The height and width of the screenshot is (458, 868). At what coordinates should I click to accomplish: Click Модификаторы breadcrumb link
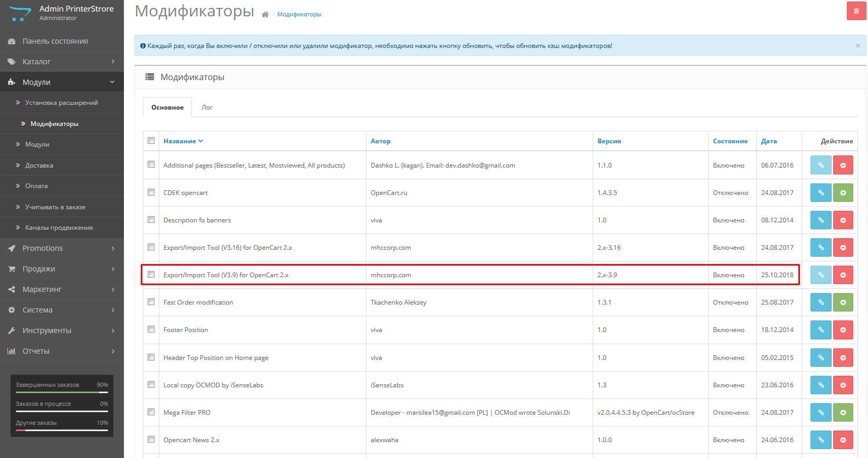[x=299, y=14]
